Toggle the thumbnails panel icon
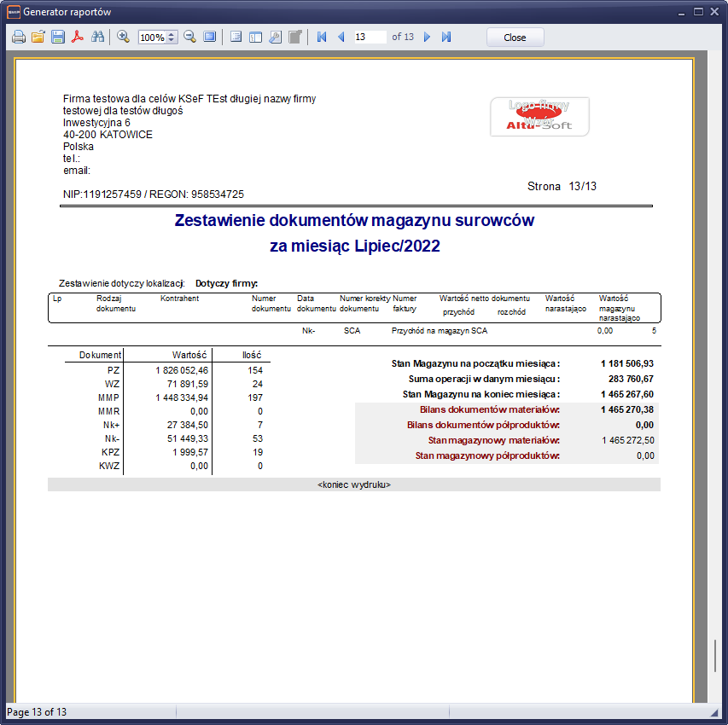 click(255, 38)
